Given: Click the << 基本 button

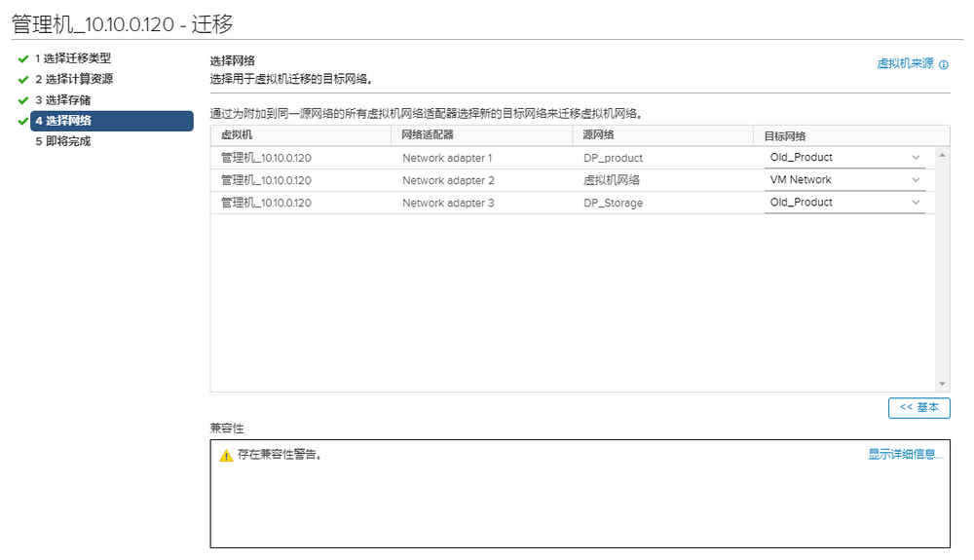Looking at the screenshot, I should click(918, 407).
